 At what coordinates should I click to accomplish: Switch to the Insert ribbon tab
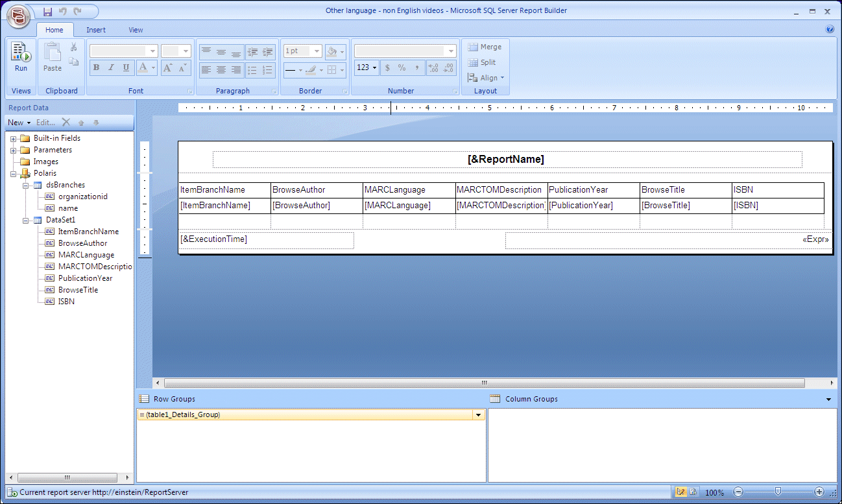click(96, 30)
